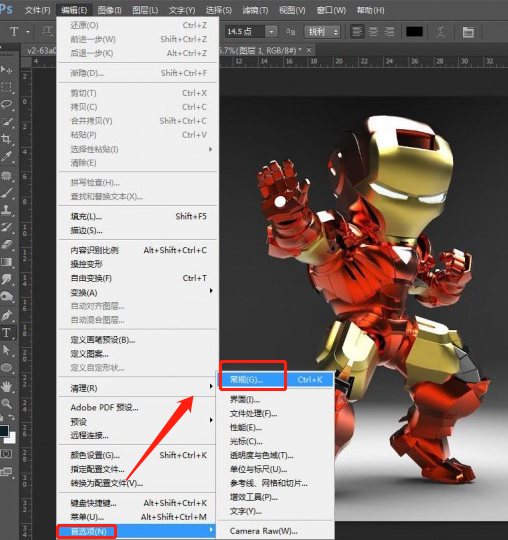Viewport: 508px width, 540px height.
Task: Open 文件(F) menu
Action: 37,10
